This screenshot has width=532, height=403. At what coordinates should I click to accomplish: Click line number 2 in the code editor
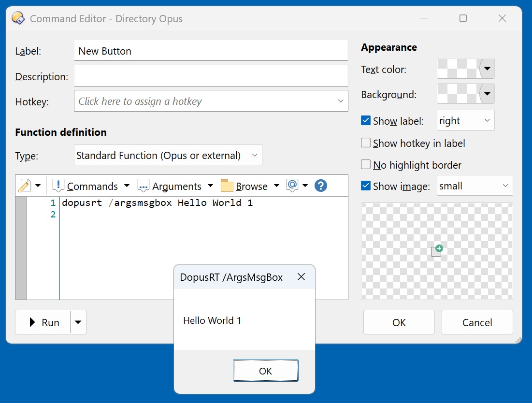tap(53, 215)
